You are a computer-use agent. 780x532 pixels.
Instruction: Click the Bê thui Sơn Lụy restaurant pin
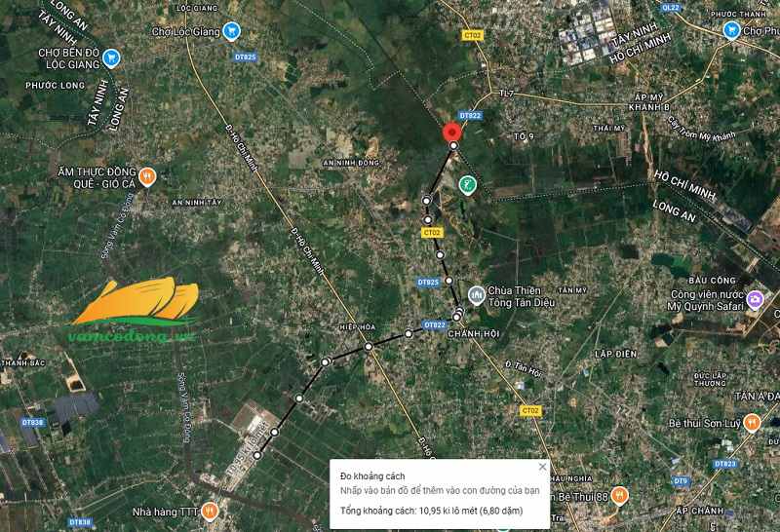coord(752,423)
